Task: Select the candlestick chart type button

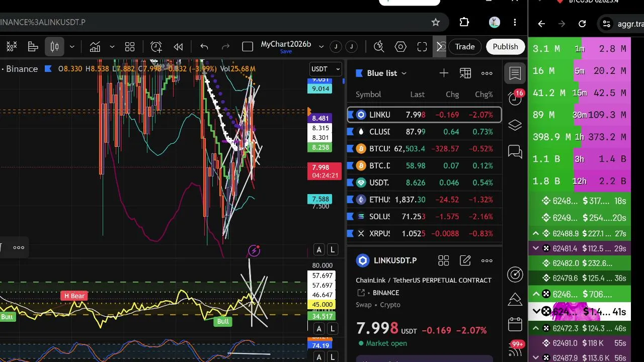Action: (x=54, y=47)
